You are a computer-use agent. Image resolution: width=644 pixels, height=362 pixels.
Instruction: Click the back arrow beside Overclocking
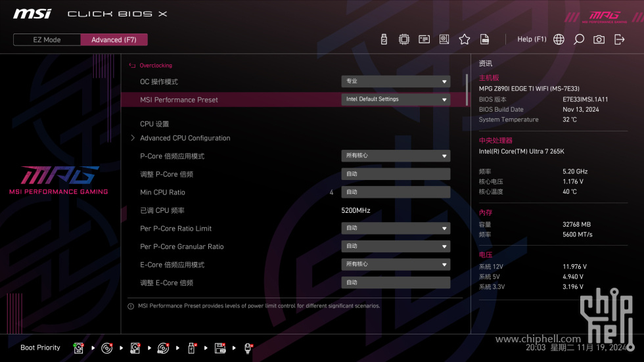132,65
